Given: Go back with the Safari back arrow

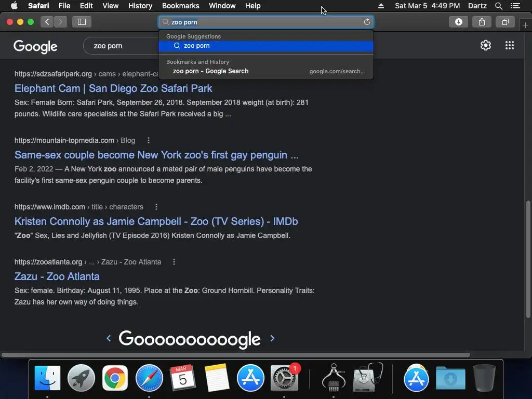Looking at the screenshot, I should click(x=47, y=22).
